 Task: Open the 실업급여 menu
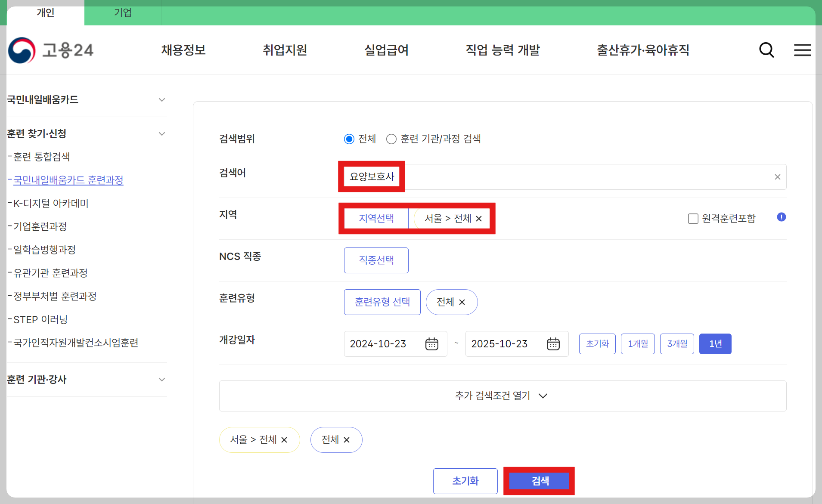click(x=386, y=50)
